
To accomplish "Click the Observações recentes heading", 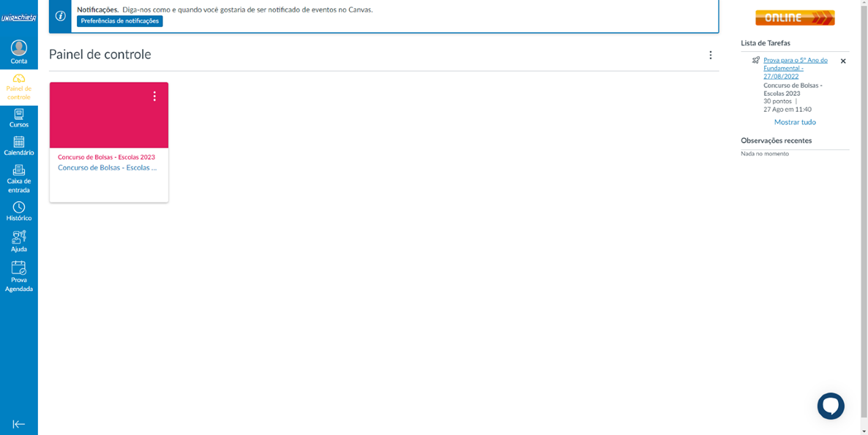I will [776, 140].
